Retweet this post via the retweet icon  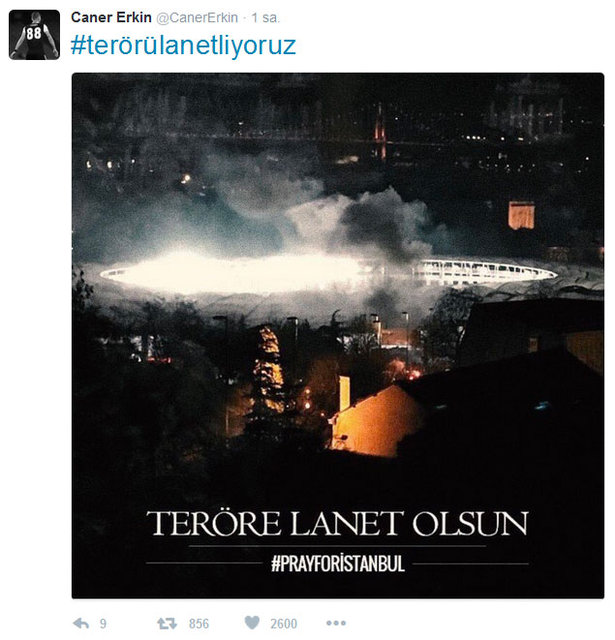tap(167, 623)
